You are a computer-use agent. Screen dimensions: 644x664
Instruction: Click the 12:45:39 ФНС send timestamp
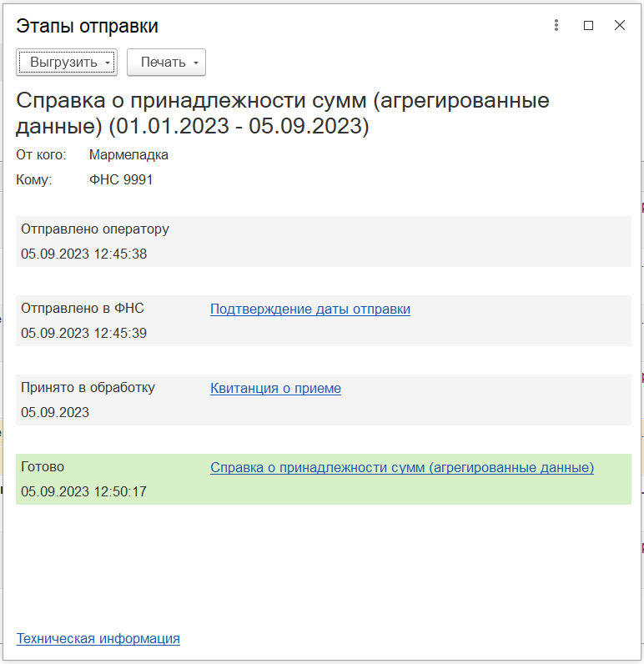(x=84, y=334)
